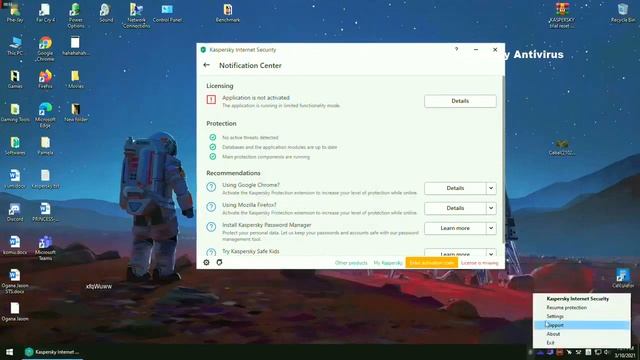Go back using Notification Center back arrow
This screenshot has height=360, width=640.
click(x=207, y=65)
